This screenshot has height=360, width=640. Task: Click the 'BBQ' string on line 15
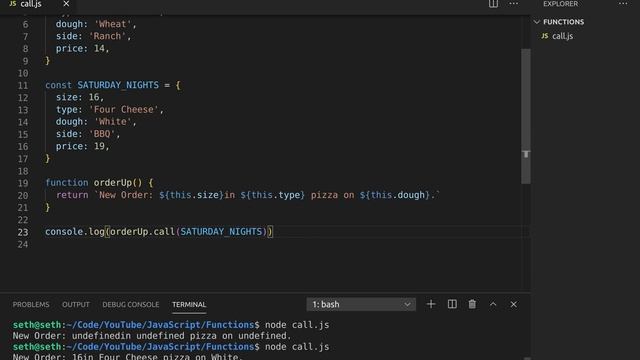[102, 134]
